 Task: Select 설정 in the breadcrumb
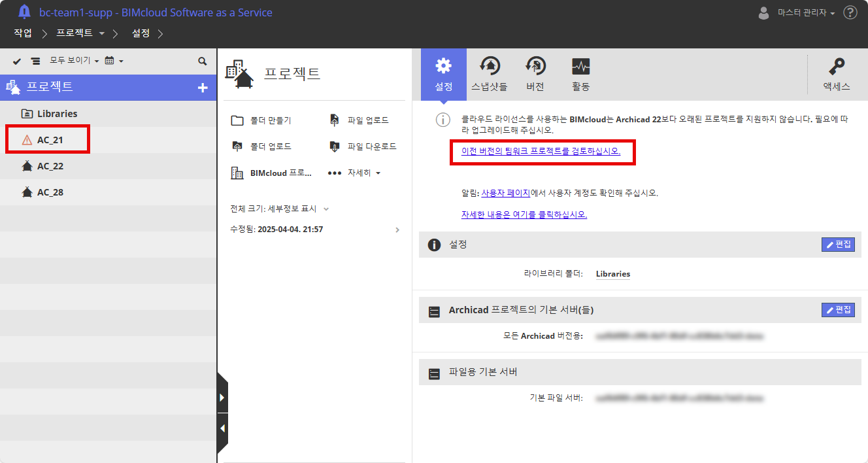141,33
